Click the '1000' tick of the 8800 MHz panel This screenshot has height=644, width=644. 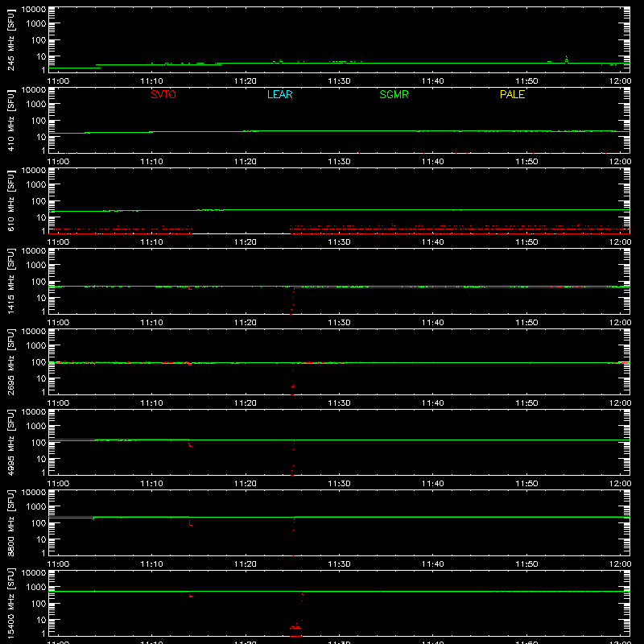pos(36,507)
